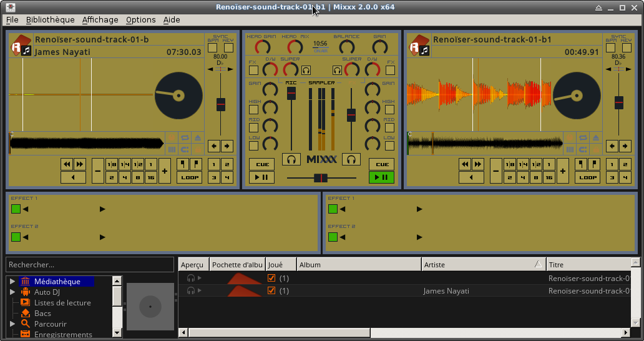
Task: Click the deck 1 cover art music note icon
Action: point(26,51)
